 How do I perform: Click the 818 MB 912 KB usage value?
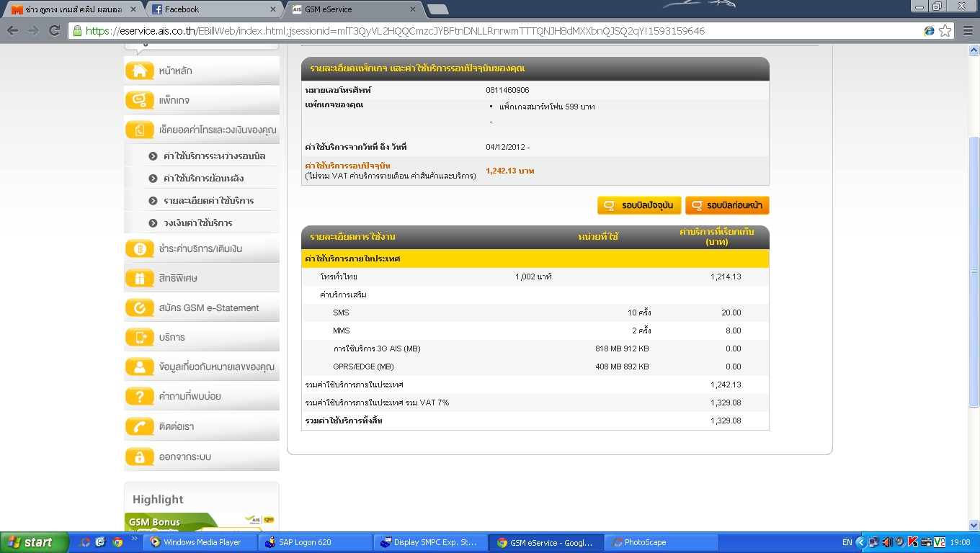click(622, 349)
